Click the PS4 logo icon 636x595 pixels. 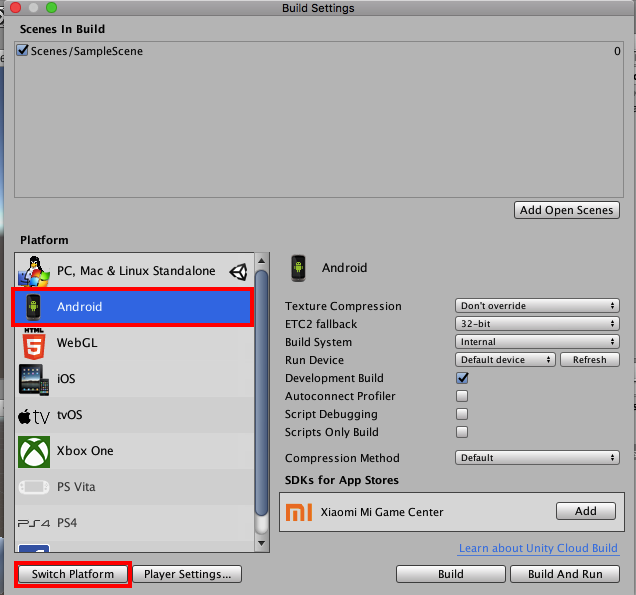pyautogui.click(x=34, y=523)
